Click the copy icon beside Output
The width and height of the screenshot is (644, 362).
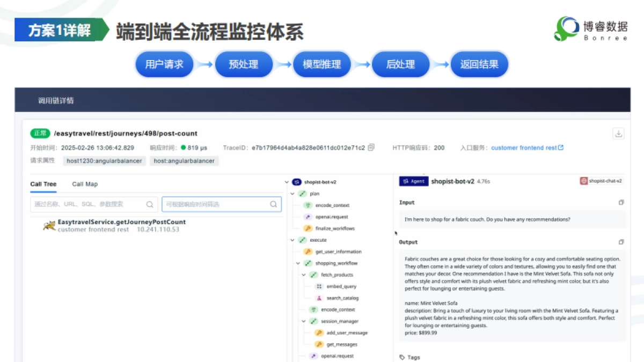pos(621,241)
